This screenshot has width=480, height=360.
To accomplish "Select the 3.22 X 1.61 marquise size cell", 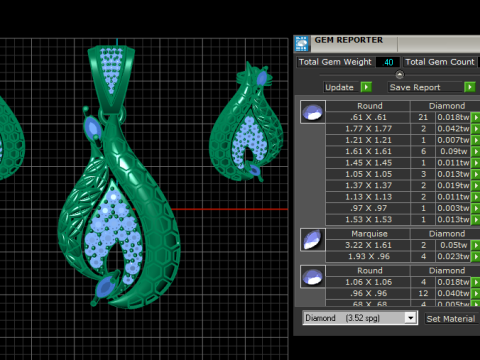I will click(x=368, y=245).
